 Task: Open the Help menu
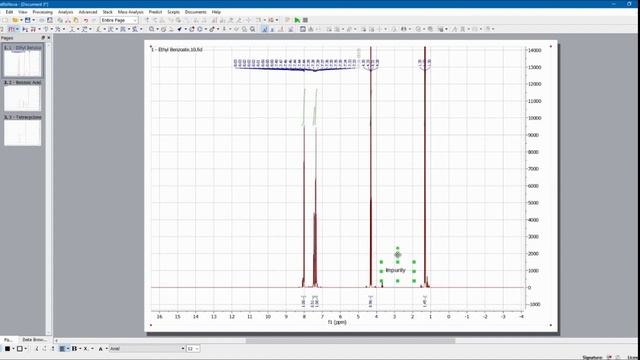[216, 12]
